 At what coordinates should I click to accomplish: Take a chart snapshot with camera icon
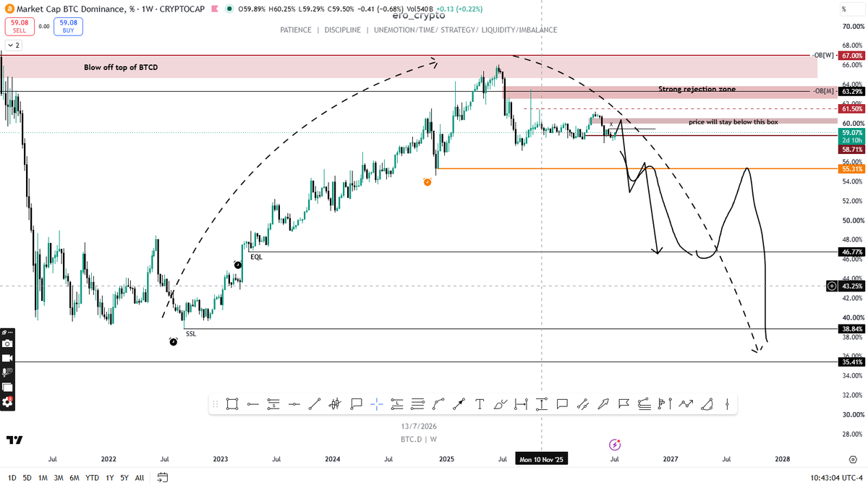click(7, 343)
